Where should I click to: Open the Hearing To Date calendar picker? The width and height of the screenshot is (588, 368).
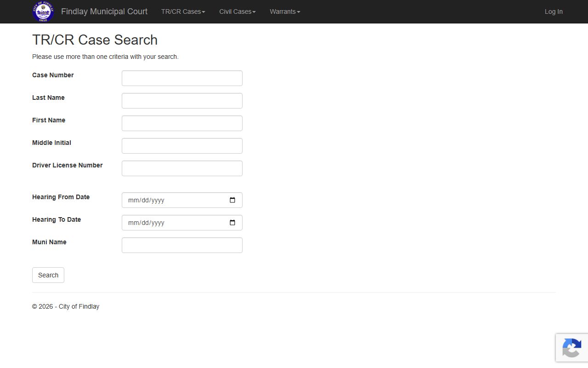[x=232, y=223]
